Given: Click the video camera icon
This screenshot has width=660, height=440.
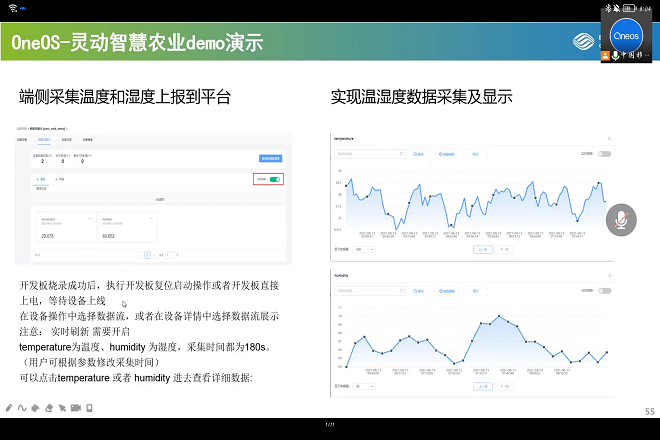Looking at the screenshot, I should coord(76,408).
